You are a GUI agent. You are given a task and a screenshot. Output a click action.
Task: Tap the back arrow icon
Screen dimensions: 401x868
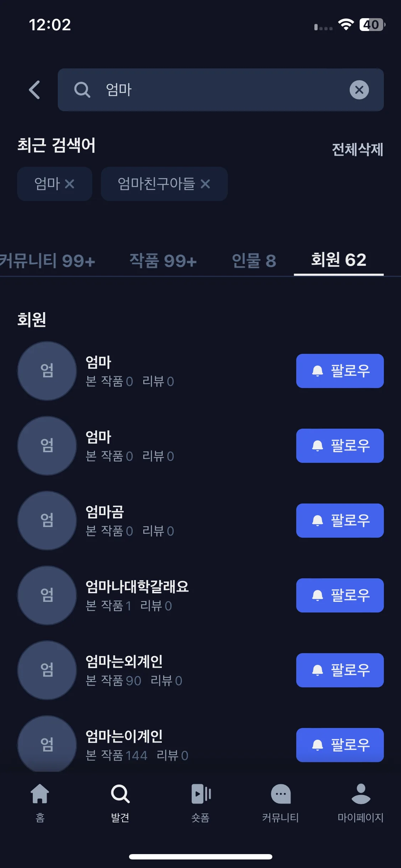pos(35,90)
